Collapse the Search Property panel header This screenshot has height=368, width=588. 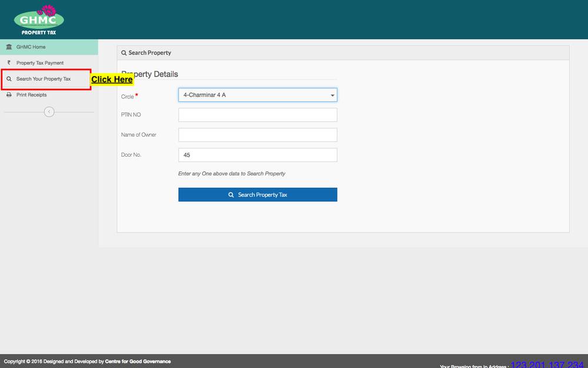(146, 52)
